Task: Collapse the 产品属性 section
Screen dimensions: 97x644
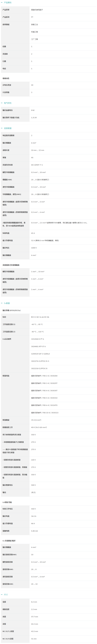Action: coord(6,2)
